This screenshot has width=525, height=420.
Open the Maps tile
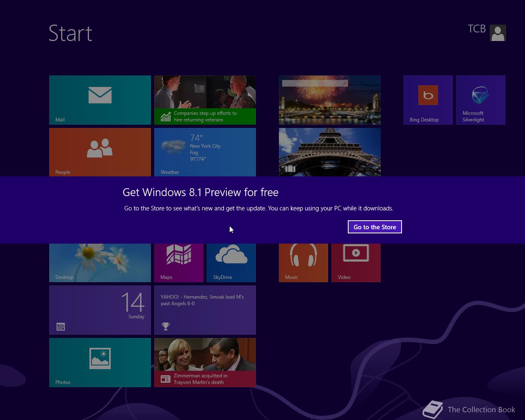(x=179, y=263)
